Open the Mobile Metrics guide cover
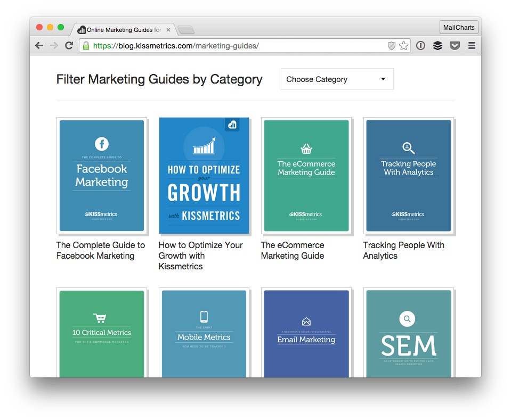This screenshot has width=511, height=420. [x=204, y=333]
